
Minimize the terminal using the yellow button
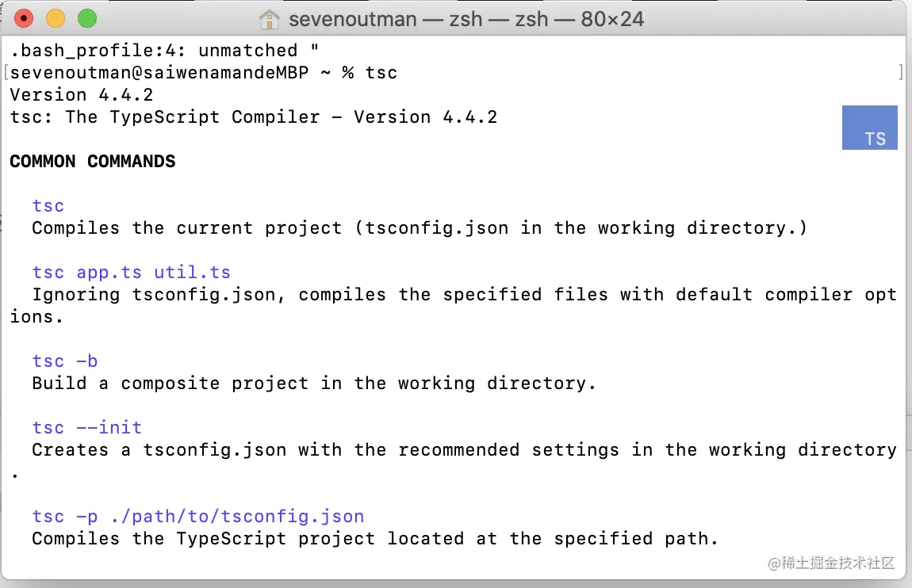(x=56, y=18)
